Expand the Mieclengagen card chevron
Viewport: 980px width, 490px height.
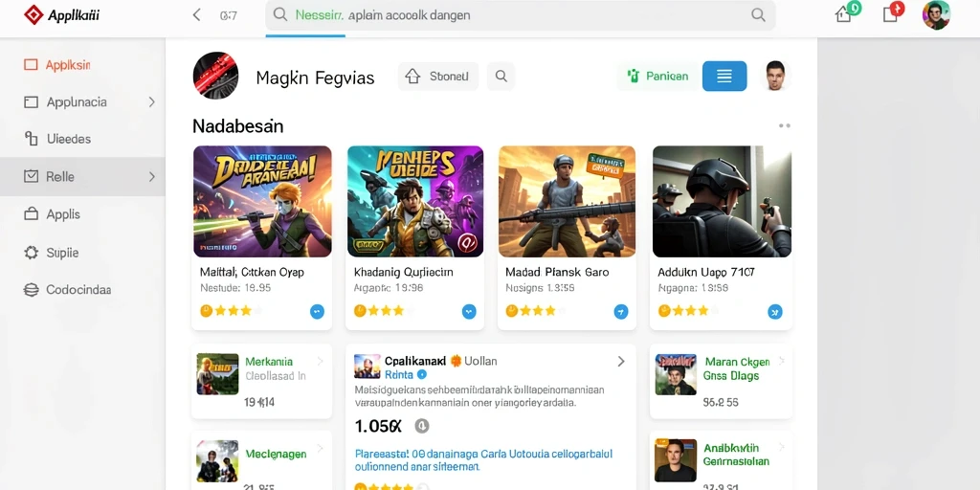pyautogui.click(x=320, y=448)
